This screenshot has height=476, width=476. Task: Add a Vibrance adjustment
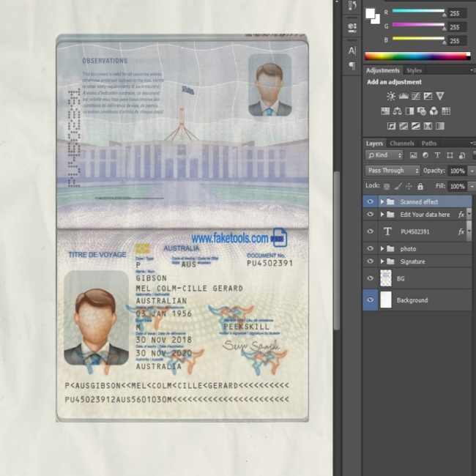[440, 96]
